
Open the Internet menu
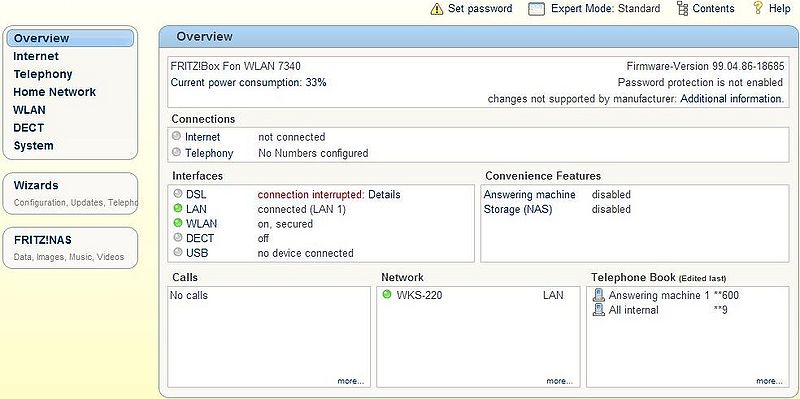point(36,56)
